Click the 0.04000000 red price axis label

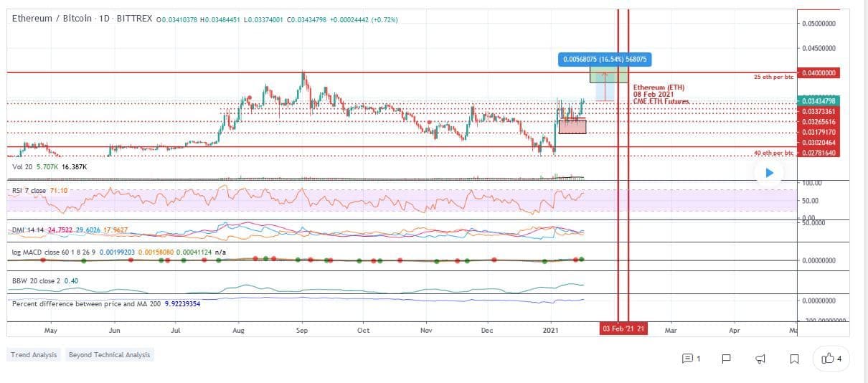(819, 73)
